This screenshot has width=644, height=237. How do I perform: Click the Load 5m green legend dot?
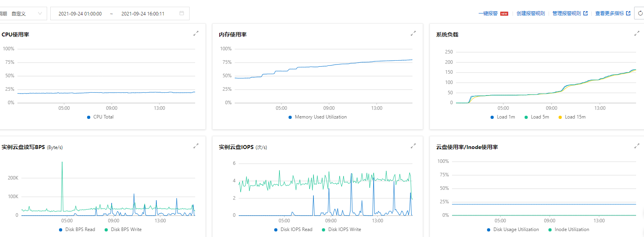click(526, 117)
